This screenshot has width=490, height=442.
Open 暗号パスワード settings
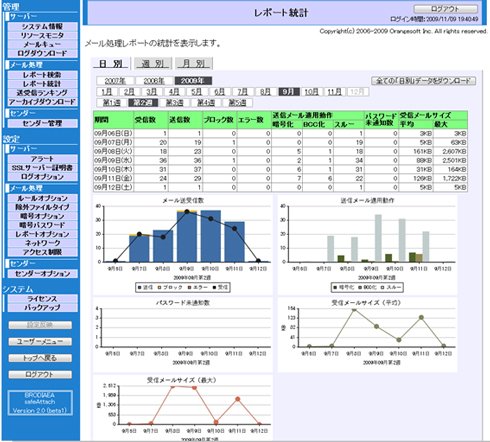(x=42, y=225)
